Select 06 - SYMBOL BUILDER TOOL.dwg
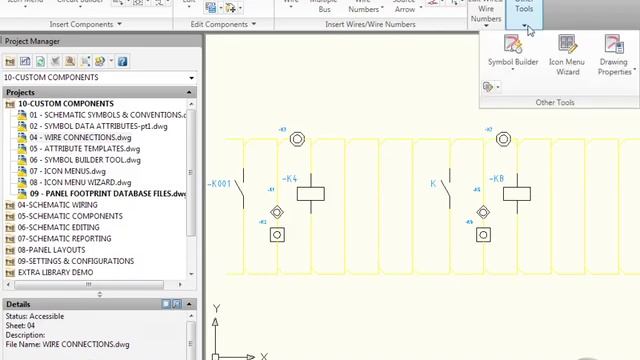640x360 pixels. (85, 160)
